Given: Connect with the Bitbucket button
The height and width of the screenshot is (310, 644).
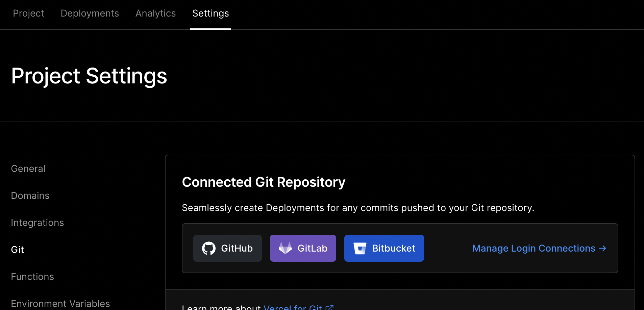Looking at the screenshot, I should (x=384, y=248).
